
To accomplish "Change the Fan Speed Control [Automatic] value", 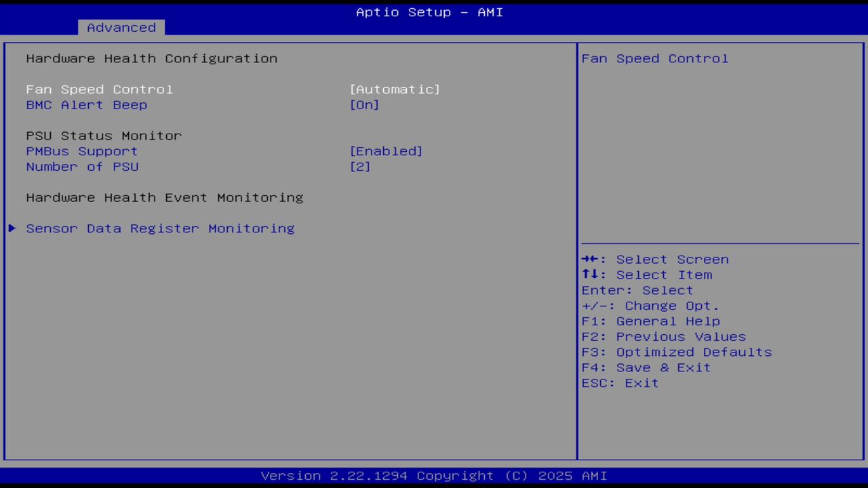I will tap(395, 89).
